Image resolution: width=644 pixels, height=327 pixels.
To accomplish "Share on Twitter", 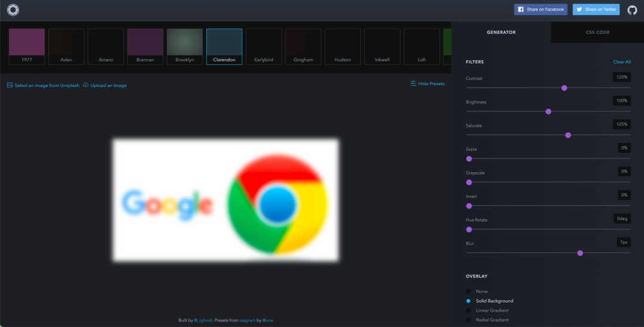I will [596, 10].
